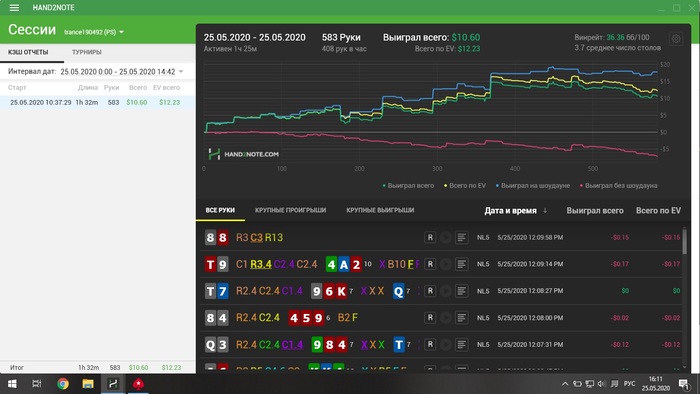Open File Explorer from taskbar
The height and width of the screenshot is (394, 700).
(88, 384)
